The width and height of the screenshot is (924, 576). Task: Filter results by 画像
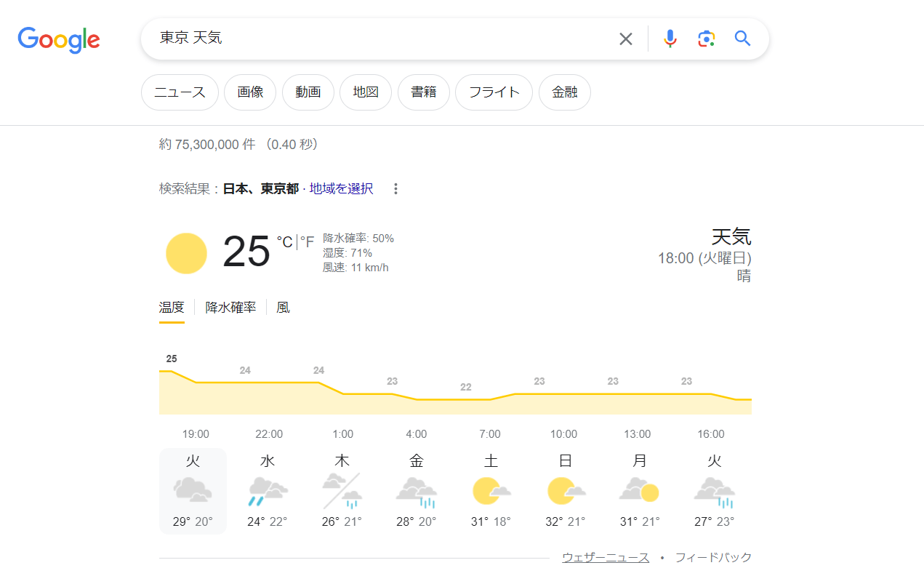pos(250,92)
